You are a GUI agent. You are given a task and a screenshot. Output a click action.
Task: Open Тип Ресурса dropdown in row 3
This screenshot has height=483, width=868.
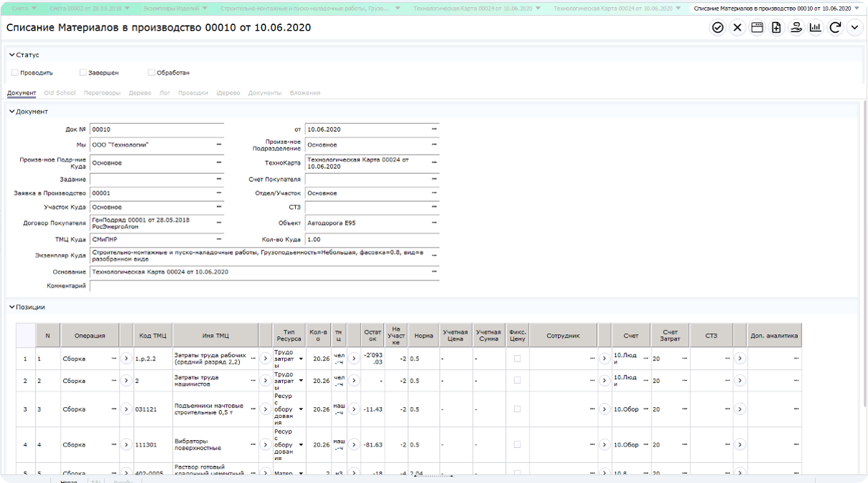(x=301, y=409)
